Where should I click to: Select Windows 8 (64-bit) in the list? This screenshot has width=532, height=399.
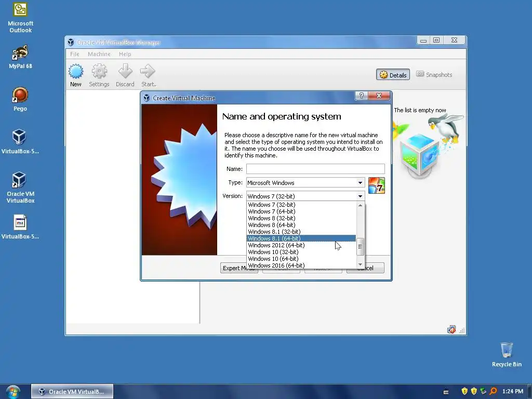[301, 225]
